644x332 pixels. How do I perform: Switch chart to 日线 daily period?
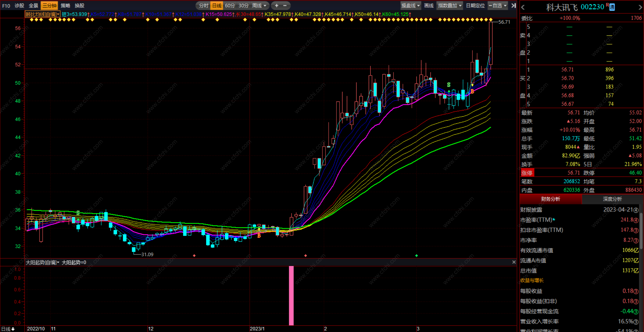point(216,5)
